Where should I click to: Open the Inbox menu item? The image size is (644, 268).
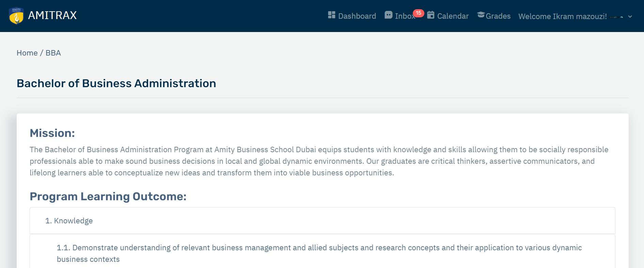coord(404,16)
